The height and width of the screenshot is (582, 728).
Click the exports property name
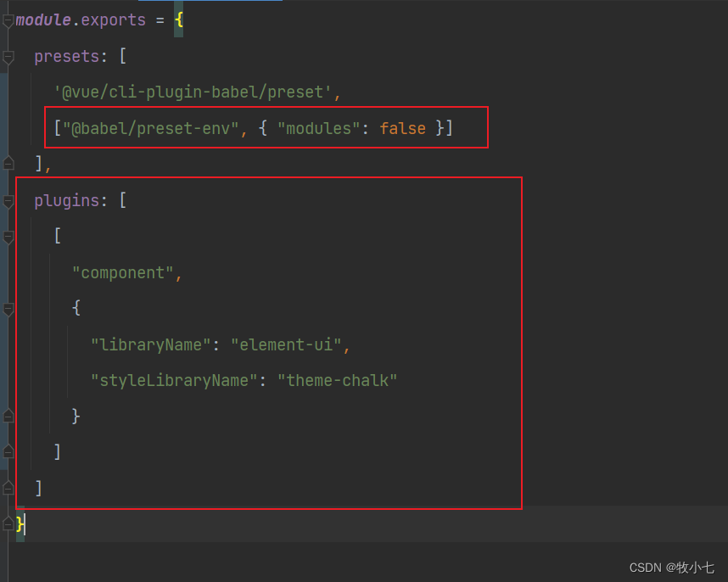coord(114,20)
